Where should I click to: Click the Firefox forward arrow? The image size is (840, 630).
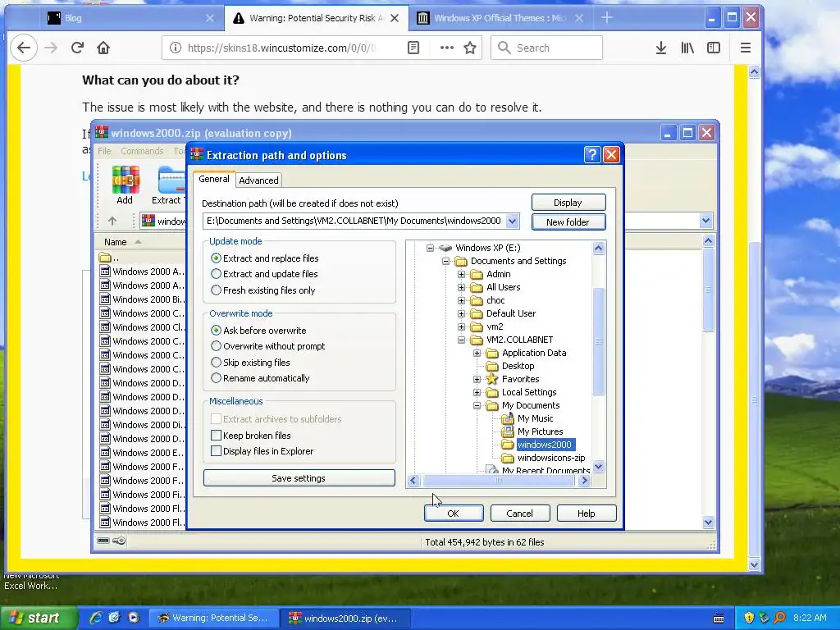point(51,48)
